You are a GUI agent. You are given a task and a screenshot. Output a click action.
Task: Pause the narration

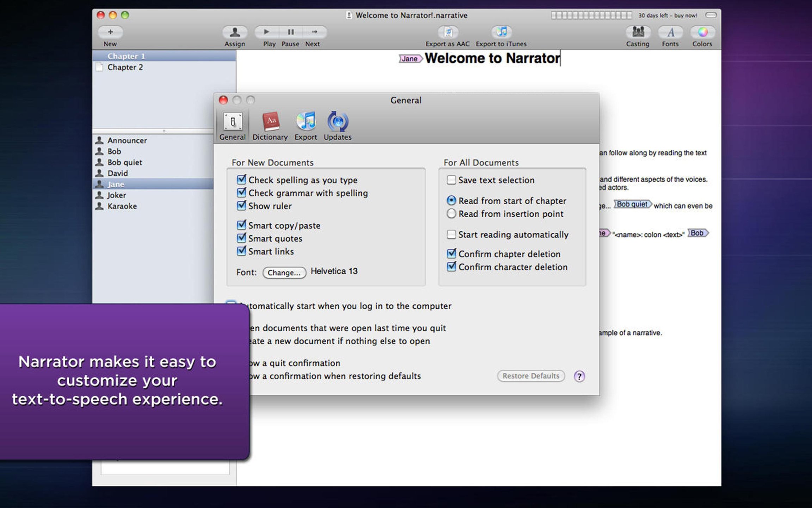[291, 32]
